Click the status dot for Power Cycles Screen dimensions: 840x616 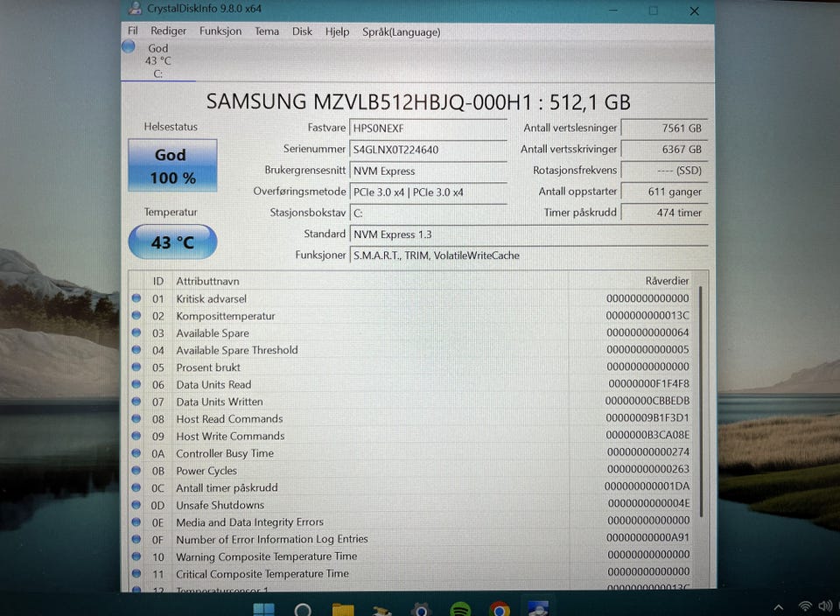coord(136,470)
